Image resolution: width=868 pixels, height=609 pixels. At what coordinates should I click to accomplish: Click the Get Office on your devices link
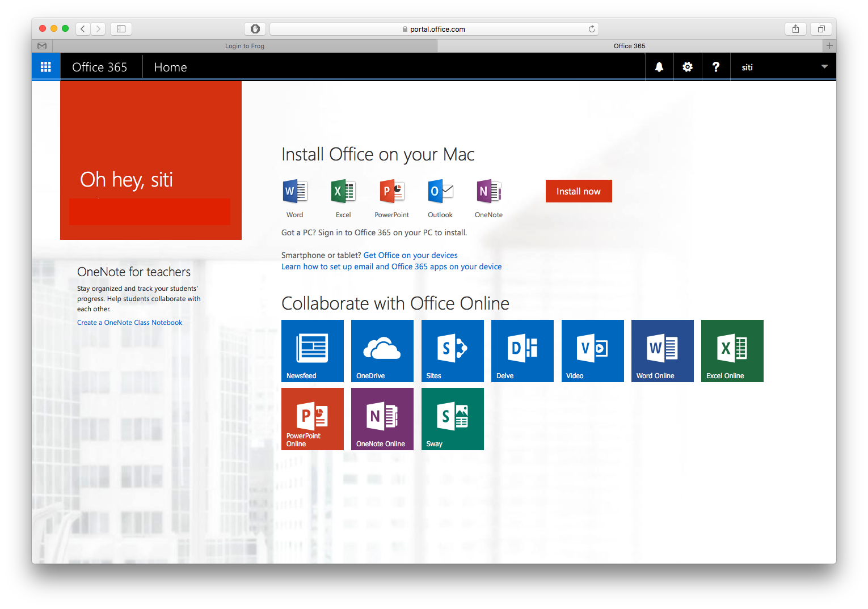point(410,255)
